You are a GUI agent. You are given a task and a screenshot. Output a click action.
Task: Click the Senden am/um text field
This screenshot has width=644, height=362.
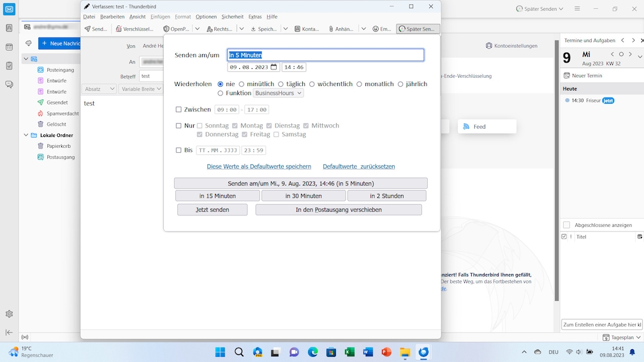pyautogui.click(x=326, y=55)
